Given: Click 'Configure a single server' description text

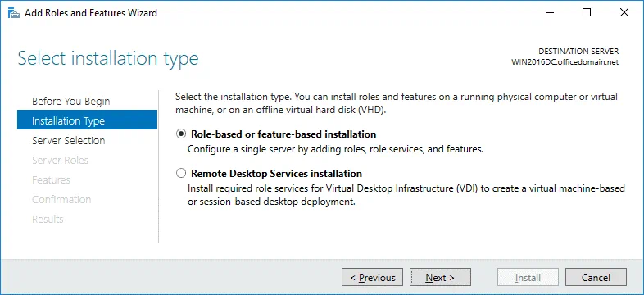Looking at the screenshot, I should (x=335, y=150).
